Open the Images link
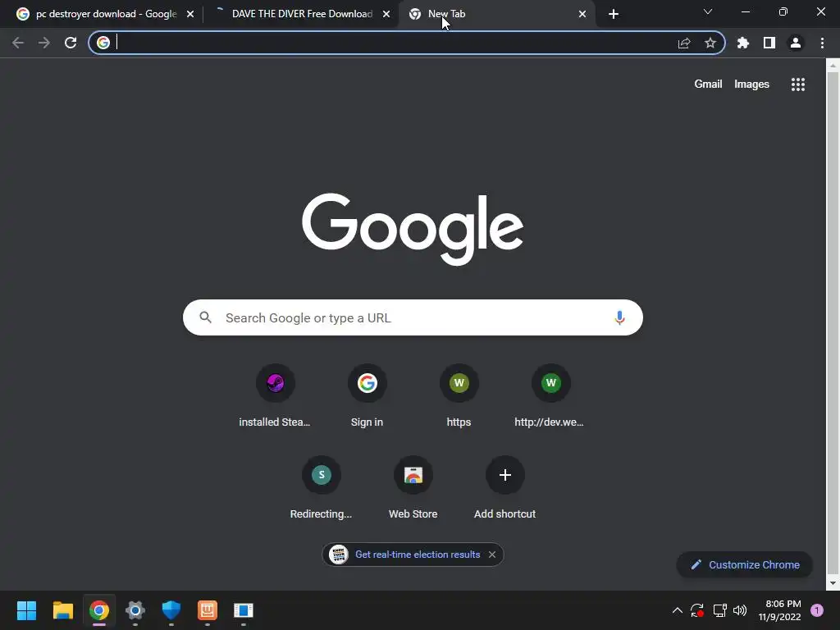Image resolution: width=840 pixels, height=630 pixels. pos(751,84)
